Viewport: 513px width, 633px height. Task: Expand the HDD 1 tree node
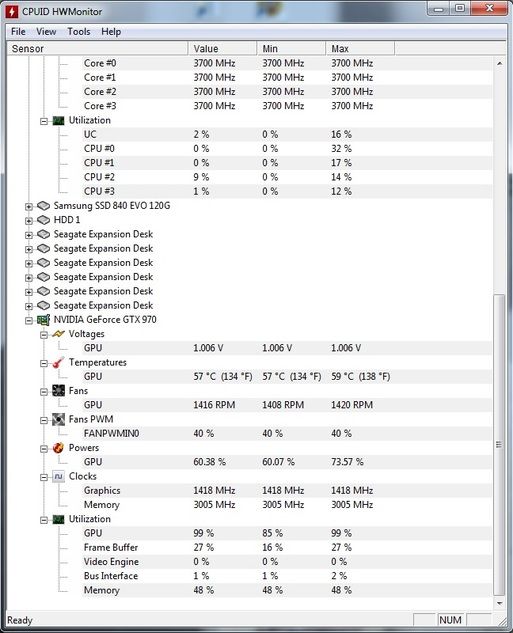29,221
